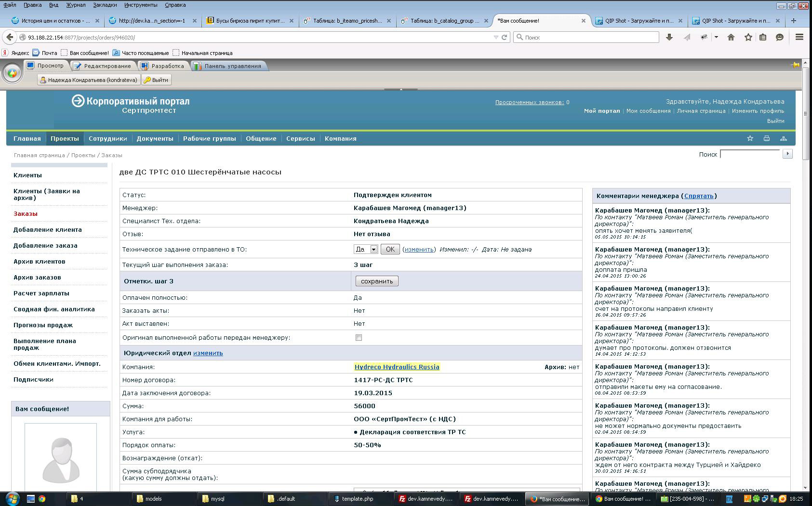Go to Сотрудники in portal navigation
Viewport: 812px width, 506px height.
coord(108,138)
